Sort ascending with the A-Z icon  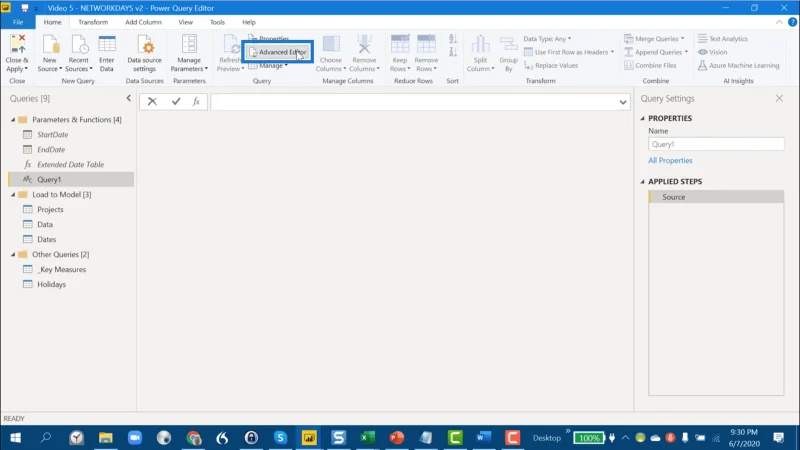click(x=453, y=39)
